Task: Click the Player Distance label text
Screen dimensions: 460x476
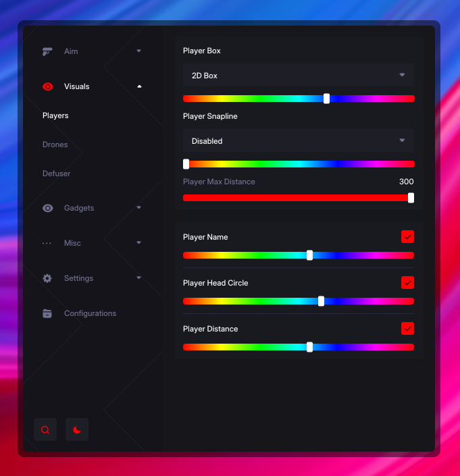Action: (211, 329)
